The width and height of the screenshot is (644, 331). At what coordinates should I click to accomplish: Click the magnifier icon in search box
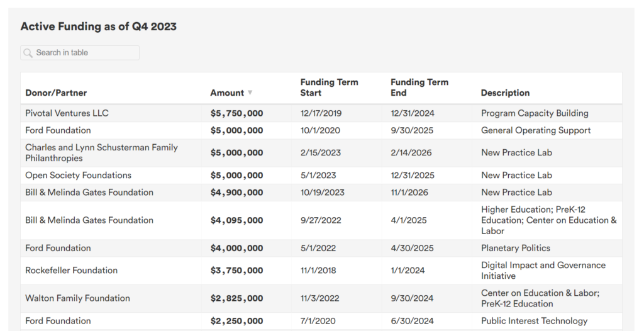click(x=28, y=53)
